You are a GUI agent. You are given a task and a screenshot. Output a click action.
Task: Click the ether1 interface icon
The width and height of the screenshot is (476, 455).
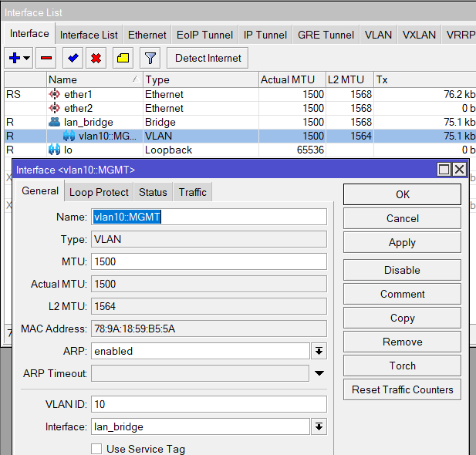54,94
